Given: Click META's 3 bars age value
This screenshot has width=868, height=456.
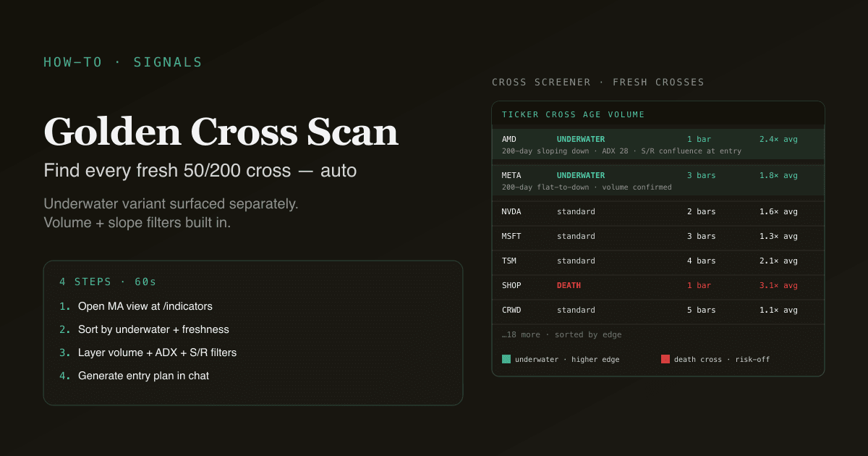Looking at the screenshot, I should 702,175.
